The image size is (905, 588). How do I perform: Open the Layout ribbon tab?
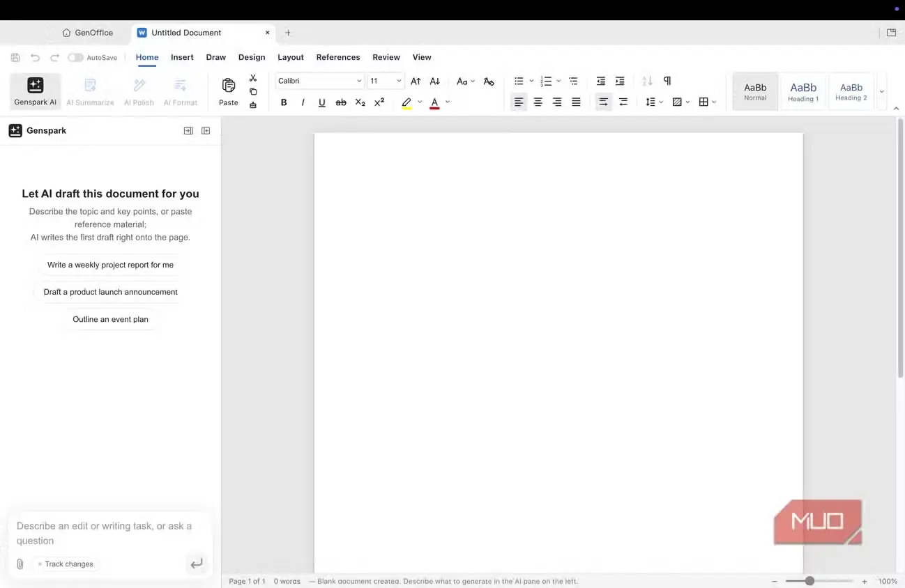coord(291,57)
